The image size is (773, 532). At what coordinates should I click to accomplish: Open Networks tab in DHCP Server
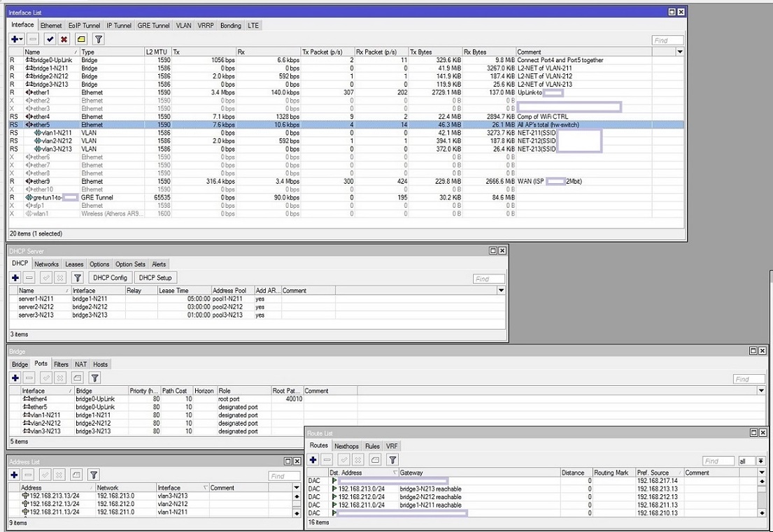pyautogui.click(x=46, y=264)
